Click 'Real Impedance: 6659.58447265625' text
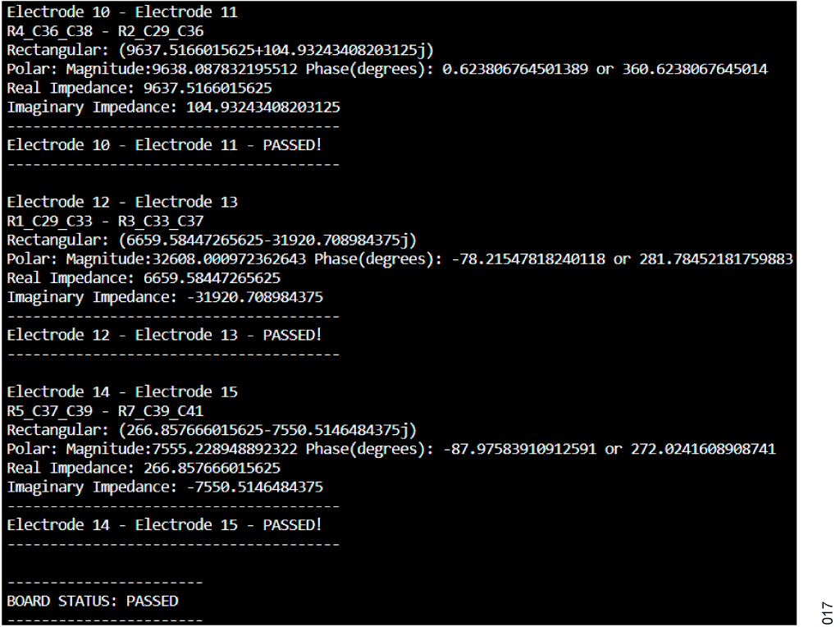The width and height of the screenshot is (840, 627). (x=144, y=278)
